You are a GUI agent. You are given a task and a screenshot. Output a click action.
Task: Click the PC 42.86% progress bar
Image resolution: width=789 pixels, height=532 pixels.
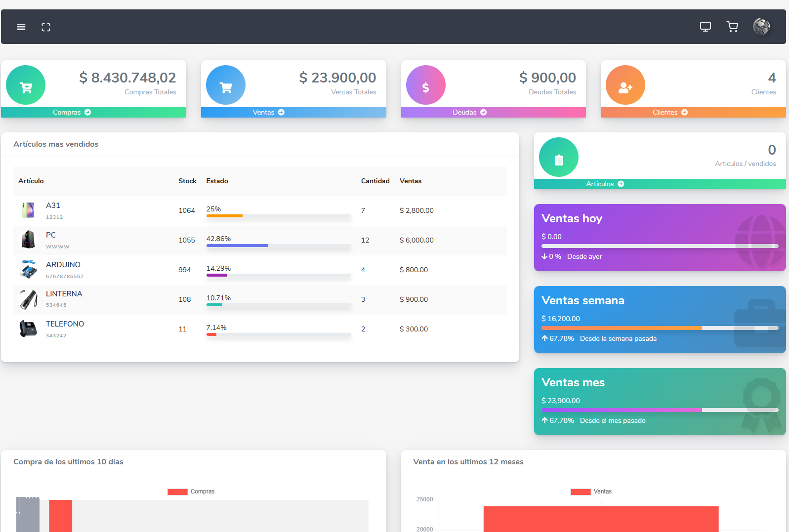[278, 245]
